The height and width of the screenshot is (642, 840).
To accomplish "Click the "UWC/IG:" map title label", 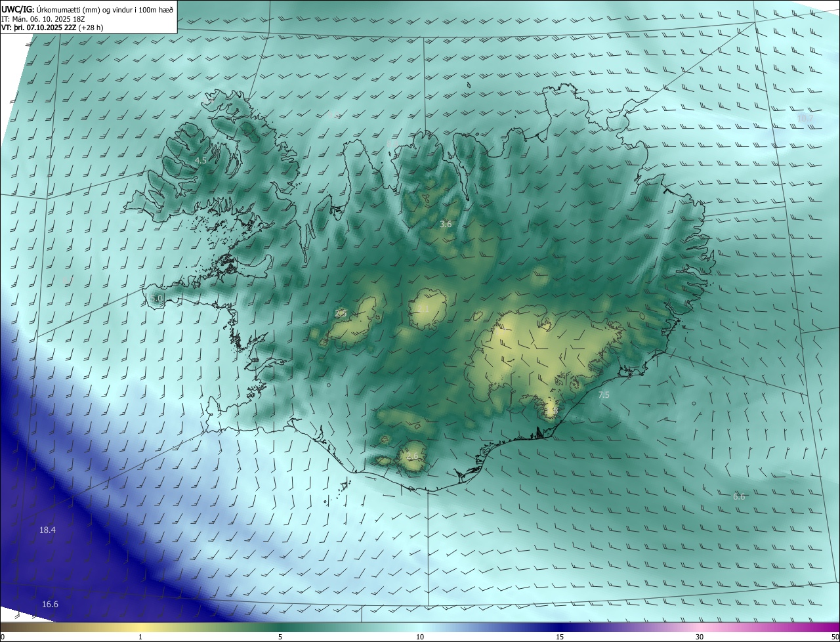I will point(18,9).
